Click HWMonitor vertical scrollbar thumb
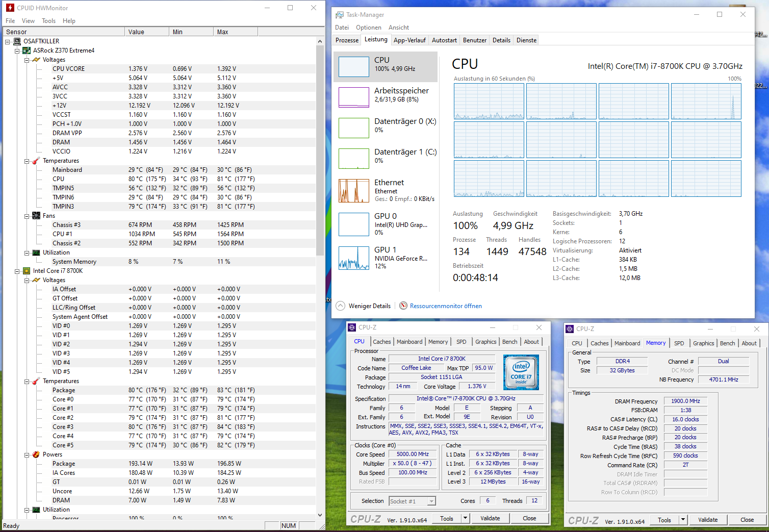This screenshot has width=769, height=532. point(320,150)
